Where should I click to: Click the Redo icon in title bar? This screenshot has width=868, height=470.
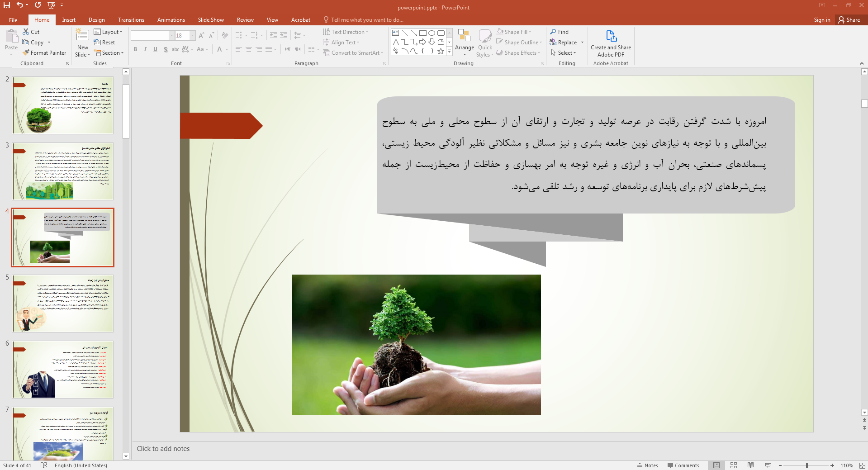pos(38,5)
